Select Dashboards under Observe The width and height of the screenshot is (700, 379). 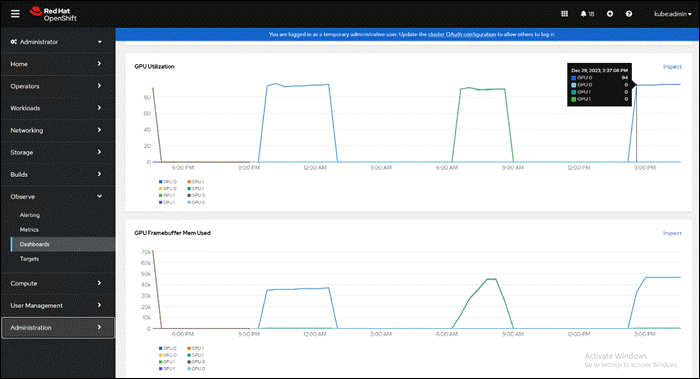tap(62, 244)
